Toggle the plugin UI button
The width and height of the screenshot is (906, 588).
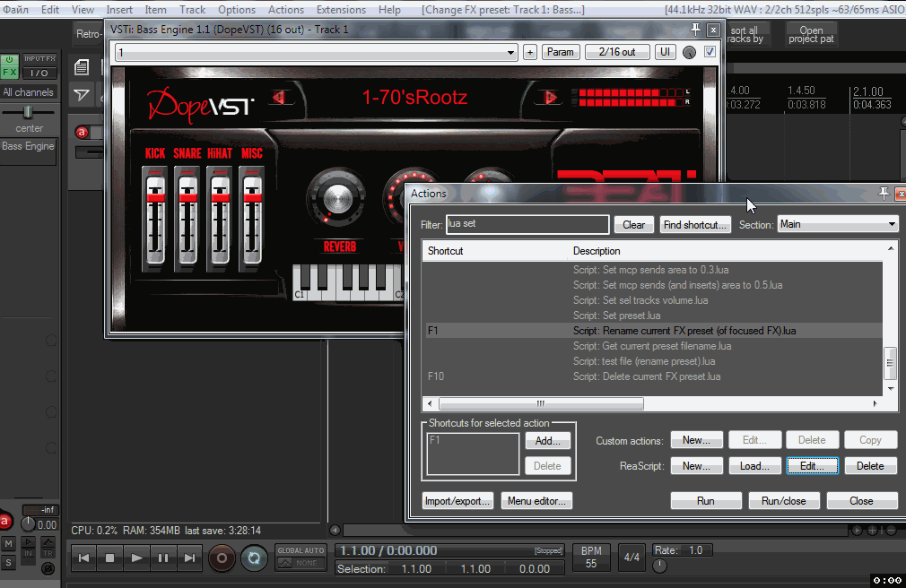665,53
